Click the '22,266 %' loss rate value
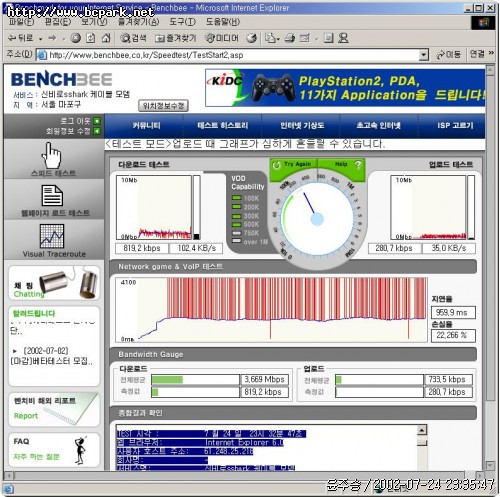Viewport: 500px width, 497px height. click(x=453, y=335)
